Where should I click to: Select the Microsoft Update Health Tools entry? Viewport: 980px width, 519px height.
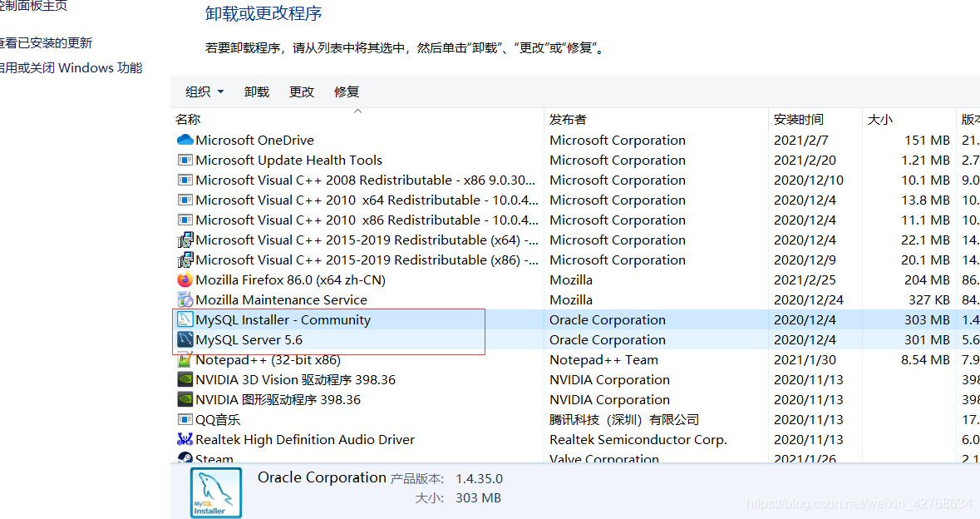[x=357, y=160]
